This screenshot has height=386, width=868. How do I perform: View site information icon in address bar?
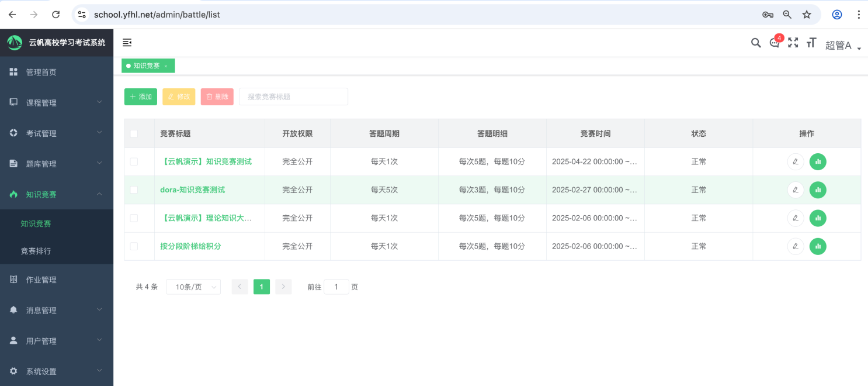click(82, 15)
